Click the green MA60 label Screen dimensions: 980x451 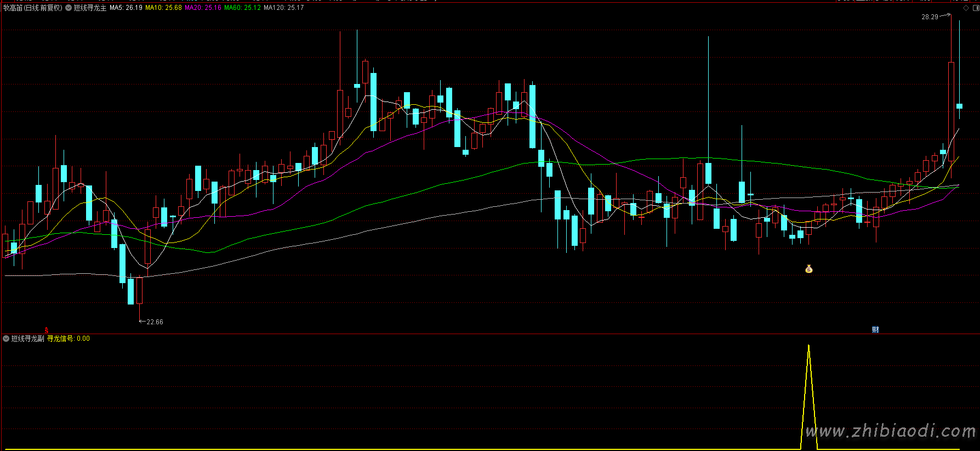242,8
